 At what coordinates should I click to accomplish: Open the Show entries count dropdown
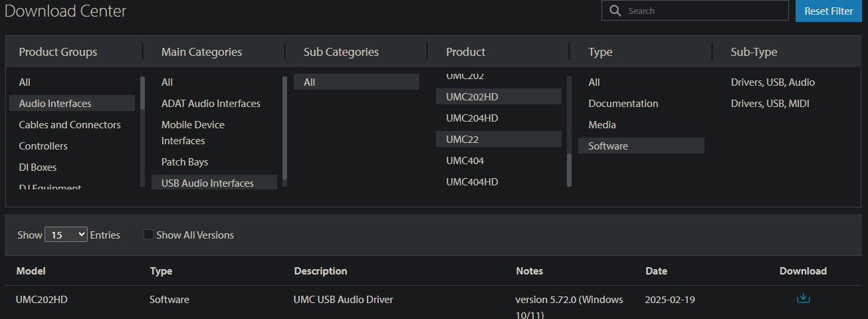[x=66, y=235]
